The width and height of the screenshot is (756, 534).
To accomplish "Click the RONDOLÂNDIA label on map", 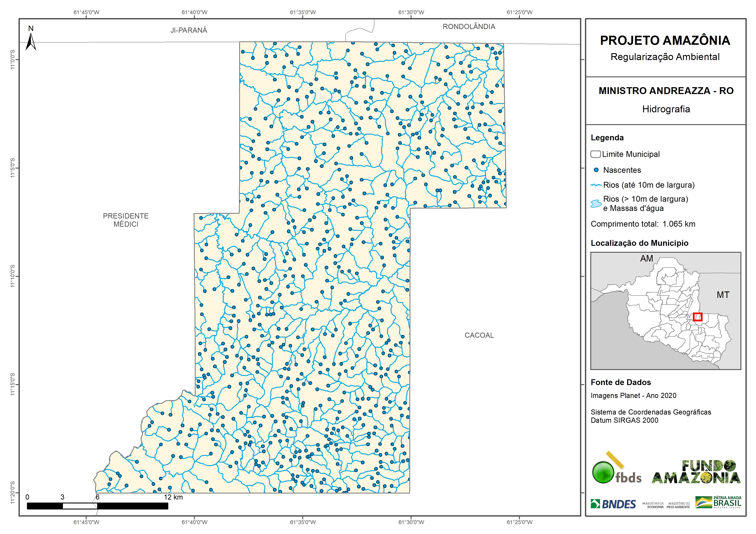I will coord(469,27).
